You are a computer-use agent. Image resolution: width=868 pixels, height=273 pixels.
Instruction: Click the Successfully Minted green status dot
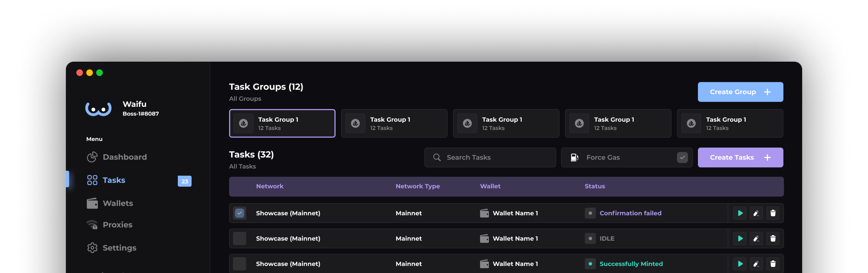[x=590, y=264]
